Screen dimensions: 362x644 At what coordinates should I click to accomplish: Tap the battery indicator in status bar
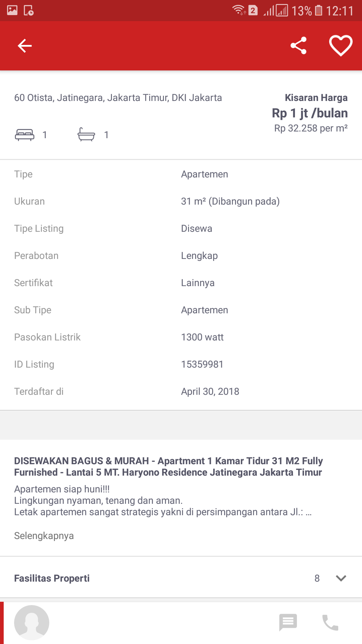point(319,10)
